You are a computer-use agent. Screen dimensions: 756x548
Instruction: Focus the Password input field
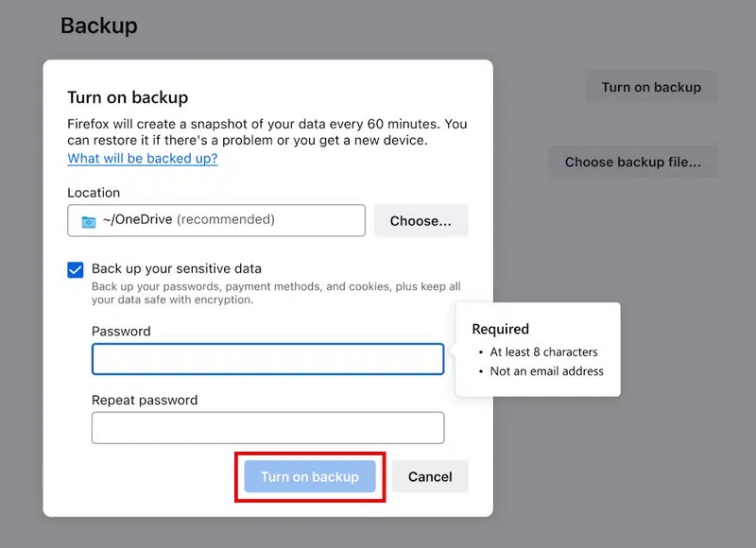(x=267, y=359)
